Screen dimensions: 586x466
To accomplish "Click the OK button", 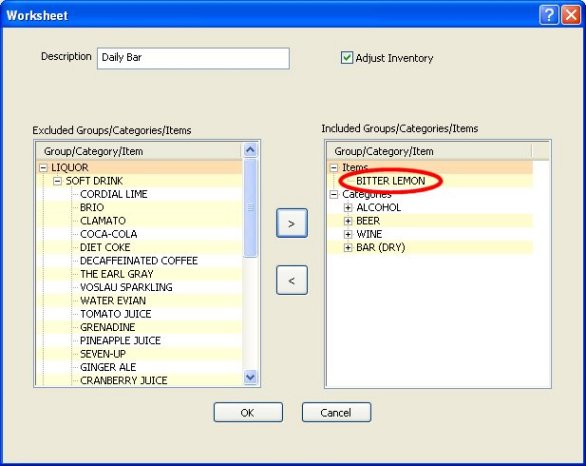I will (x=248, y=412).
